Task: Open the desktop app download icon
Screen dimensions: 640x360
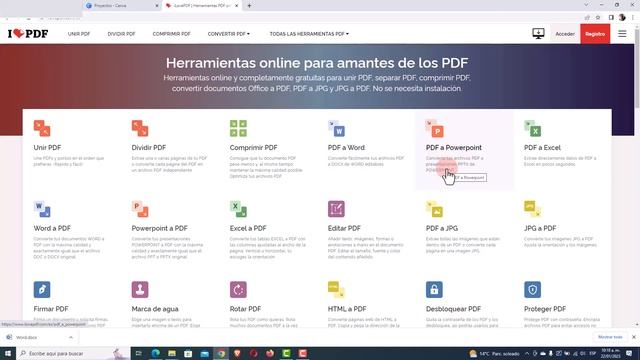Action: (x=538, y=33)
